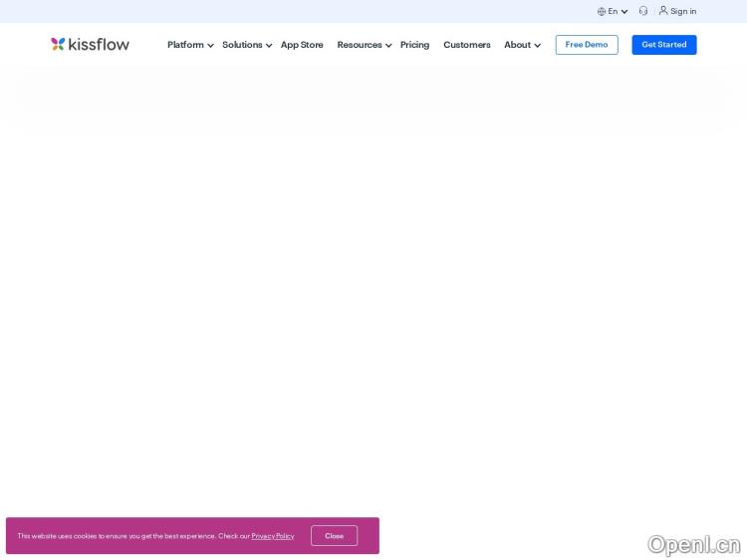Open support via the headset icon
Screen dimensions: 747x560
click(x=643, y=11)
